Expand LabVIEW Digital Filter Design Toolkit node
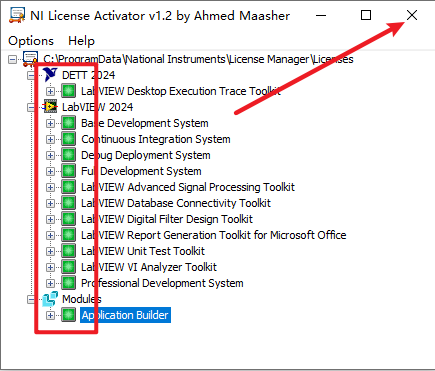Screen dimensions: 435x371 point(50,219)
